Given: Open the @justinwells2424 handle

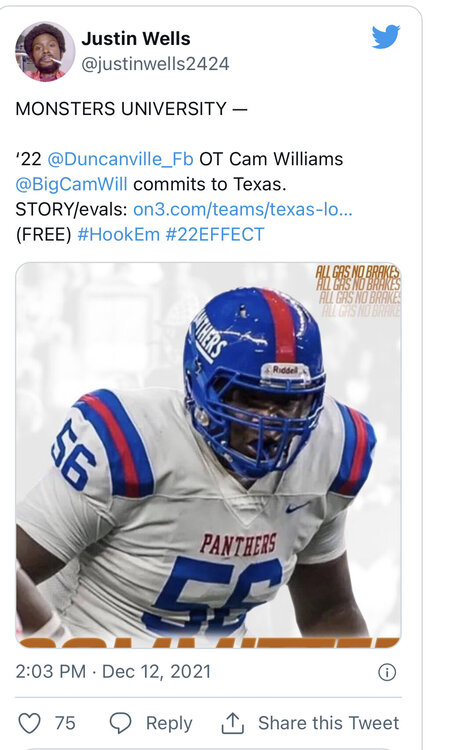Looking at the screenshot, I should [x=155, y=64].
